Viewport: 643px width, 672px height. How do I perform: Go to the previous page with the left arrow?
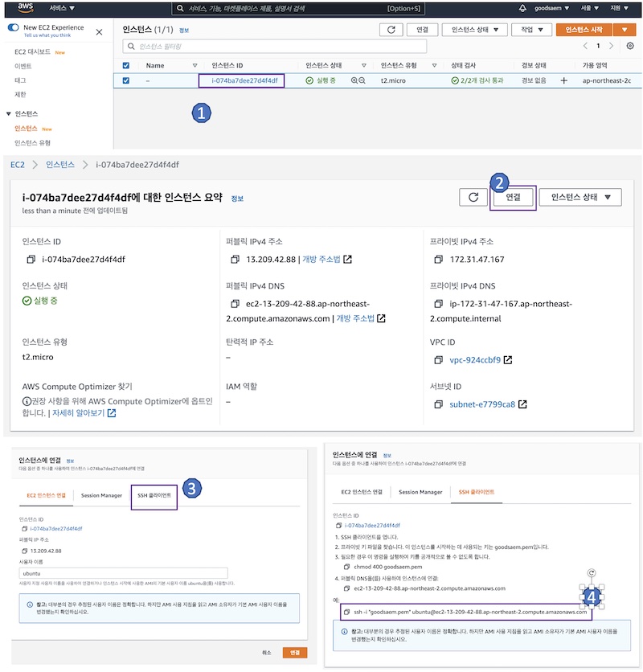585,46
